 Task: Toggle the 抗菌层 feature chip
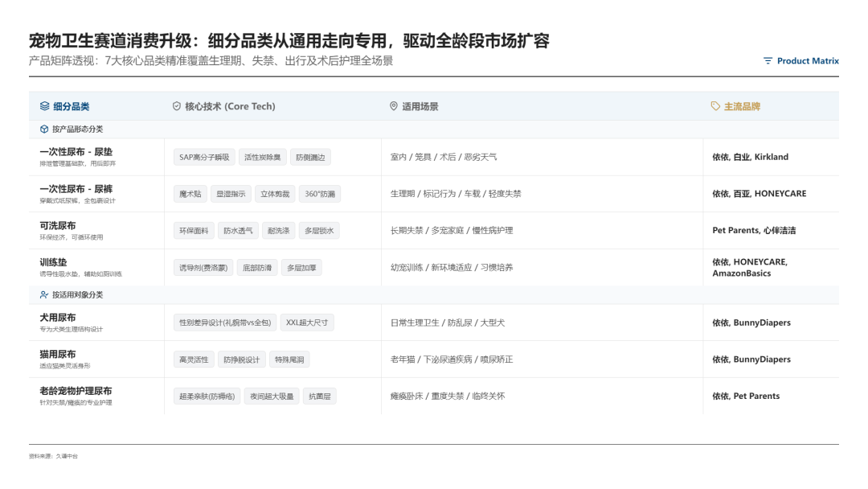tap(321, 396)
